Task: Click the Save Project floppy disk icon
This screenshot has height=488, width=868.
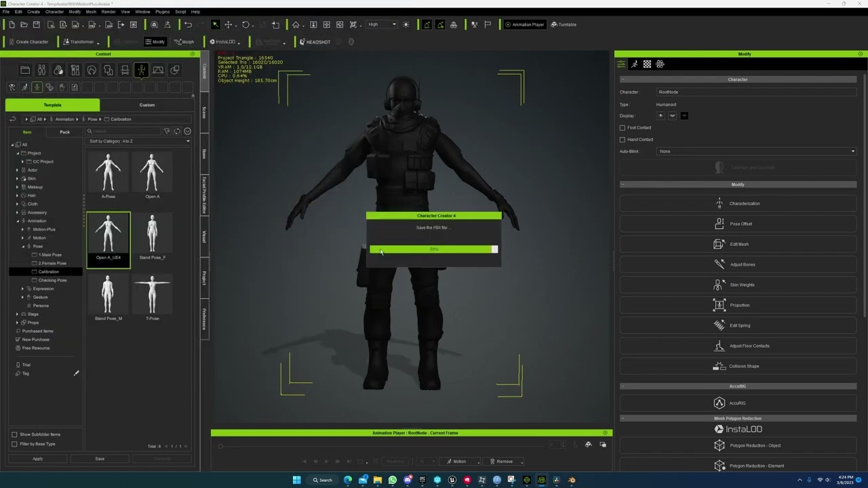Action: click(x=37, y=25)
